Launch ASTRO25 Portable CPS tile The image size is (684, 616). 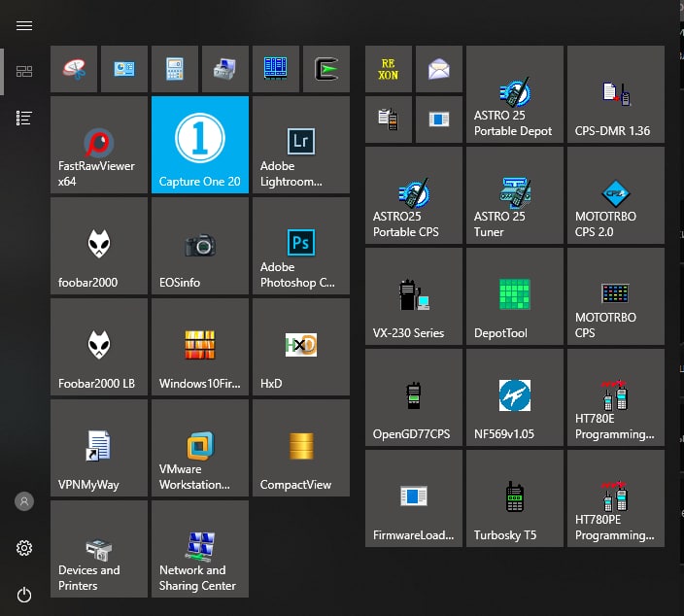414,195
